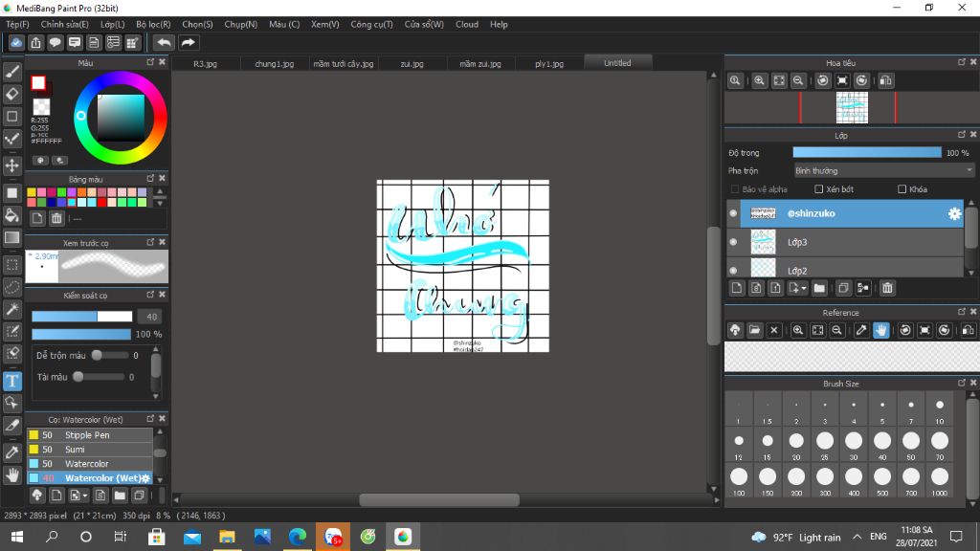
Task: Open Microsoft Edge from taskbar
Action: pos(298,537)
